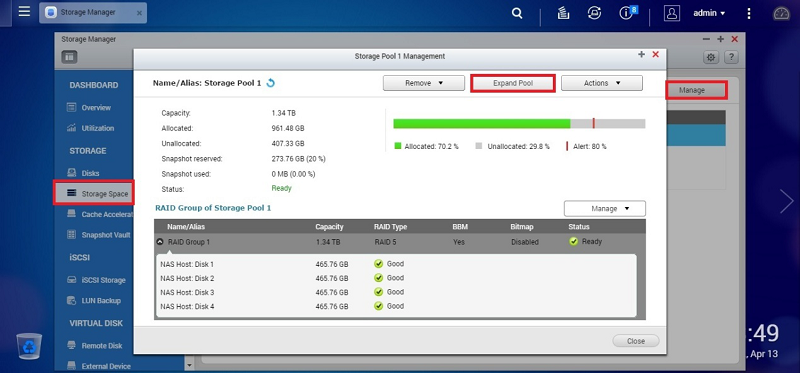Open Storage Manager settings gear
800x373 pixels.
(x=711, y=57)
